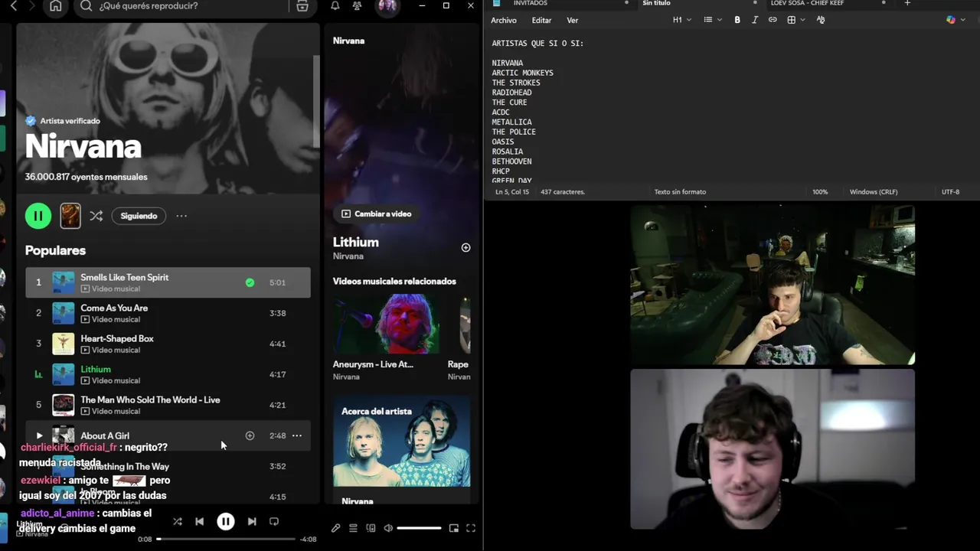The height and width of the screenshot is (551, 980).
Task: Open Spotify notifications bell
Action: tap(335, 6)
